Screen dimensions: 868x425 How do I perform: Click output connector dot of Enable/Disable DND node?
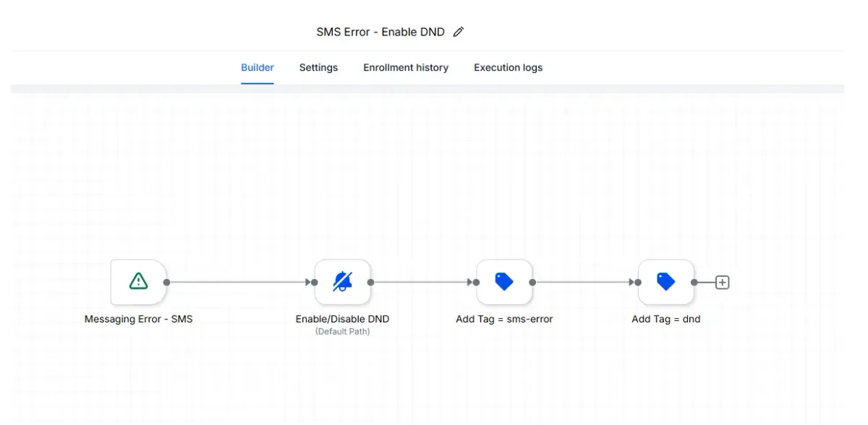click(x=370, y=283)
